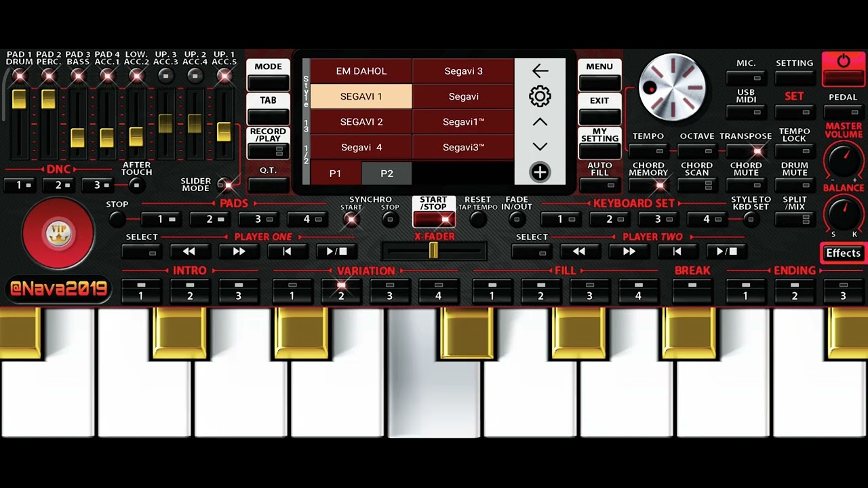This screenshot has width=868, height=488.
Task: Click the TEMPO button
Action: (648, 152)
